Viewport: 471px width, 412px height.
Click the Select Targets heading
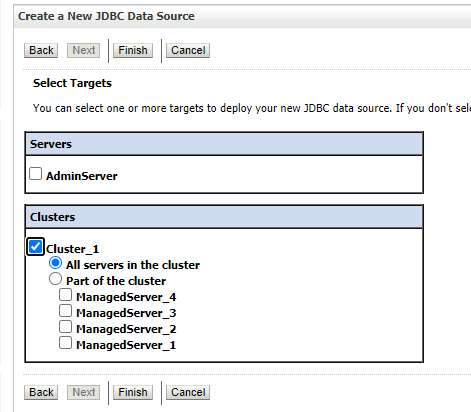(72, 83)
